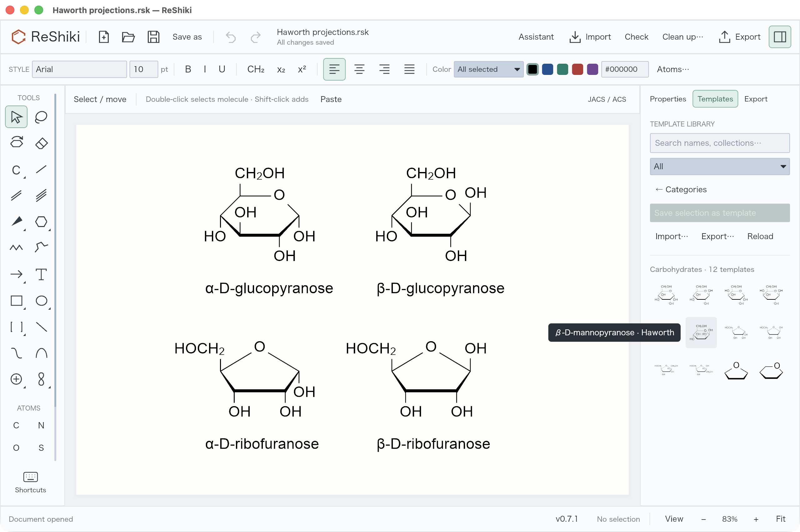The width and height of the screenshot is (800, 532).
Task: Choose the double bond tool
Action: pyautogui.click(x=16, y=195)
